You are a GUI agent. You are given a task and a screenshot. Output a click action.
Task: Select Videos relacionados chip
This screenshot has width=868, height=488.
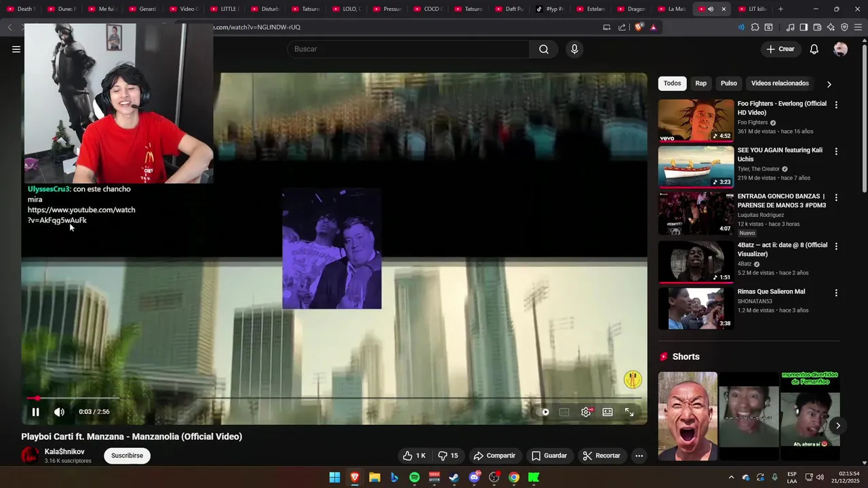click(780, 83)
